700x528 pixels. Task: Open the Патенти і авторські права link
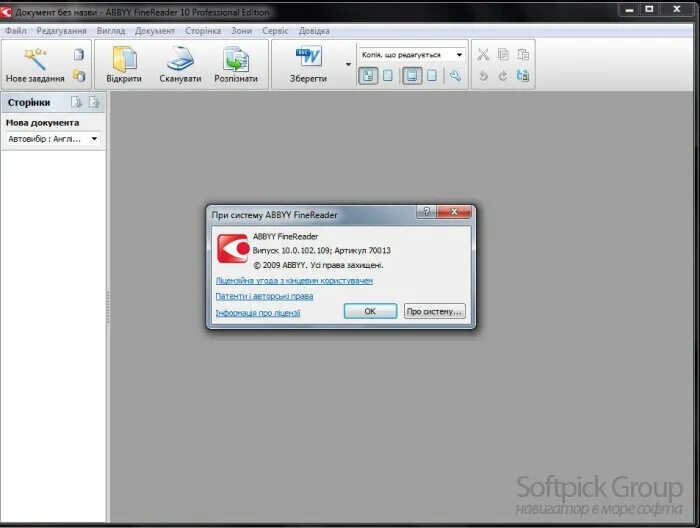[264, 296]
